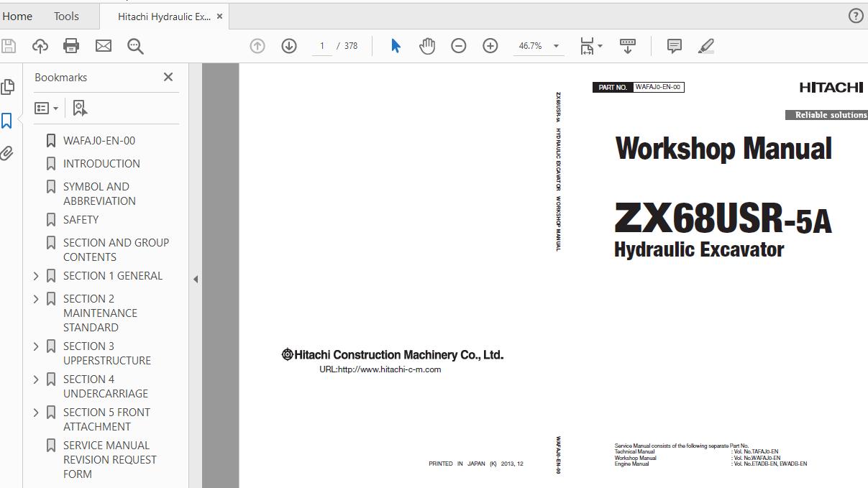Close the Bookmarks panel
The height and width of the screenshot is (488, 868).
[168, 77]
